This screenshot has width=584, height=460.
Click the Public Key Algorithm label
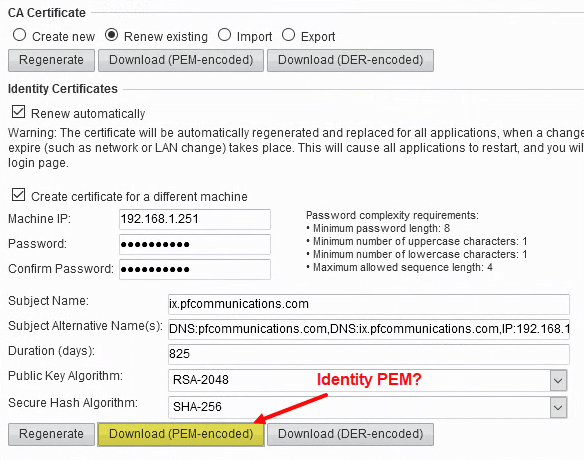pyautogui.click(x=66, y=376)
